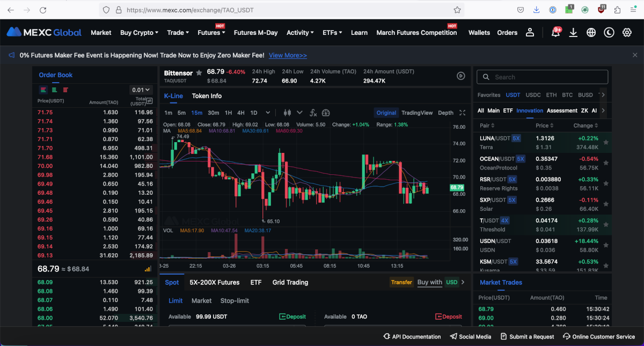Show asks-only order book view
This screenshot has width=644, height=346.
[65, 90]
